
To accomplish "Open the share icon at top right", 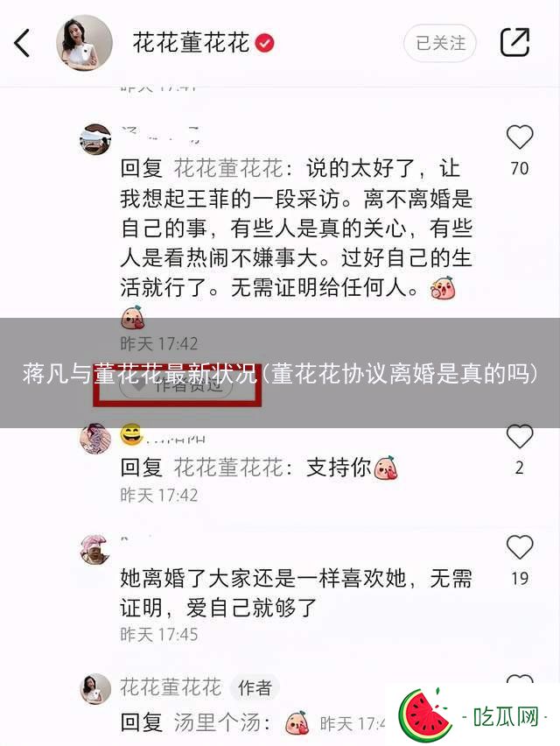I will [x=515, y=42].
